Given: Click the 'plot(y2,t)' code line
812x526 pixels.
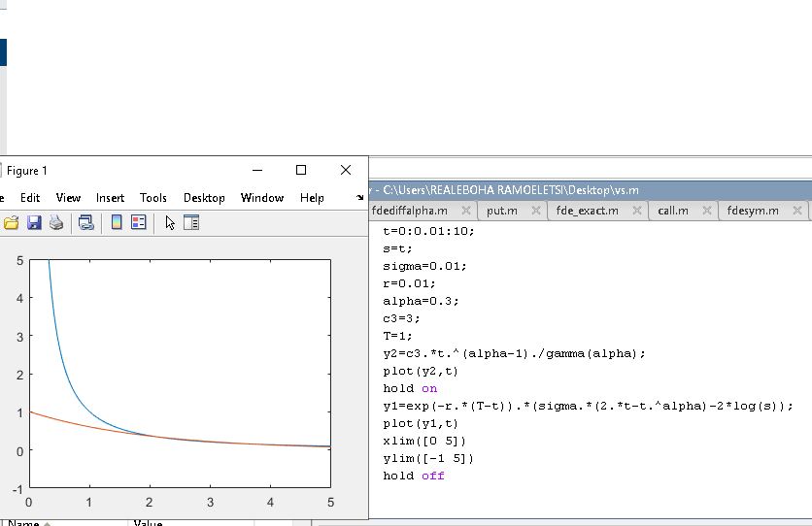Looking at the screenshot, I should [421, 372].
